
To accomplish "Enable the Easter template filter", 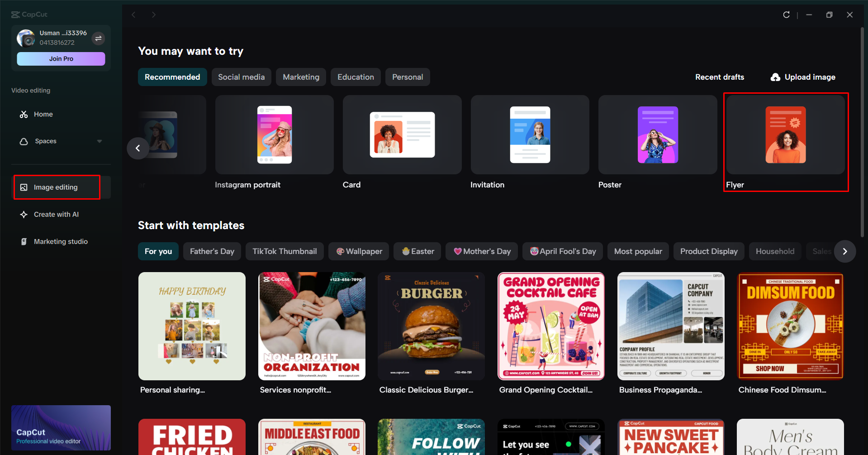I will pyautogui.click(x=417, y=251).
